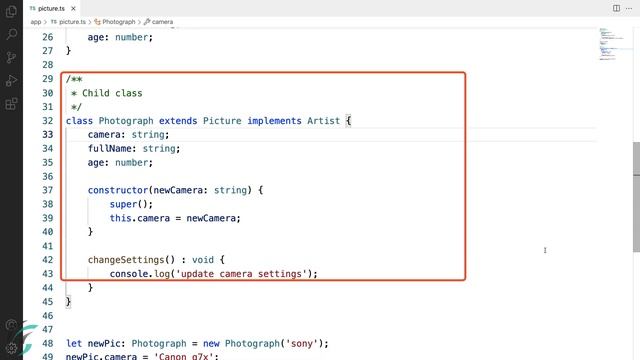Open the Source Control view
Screen dimensions: 640x360
tap(11, 57)
